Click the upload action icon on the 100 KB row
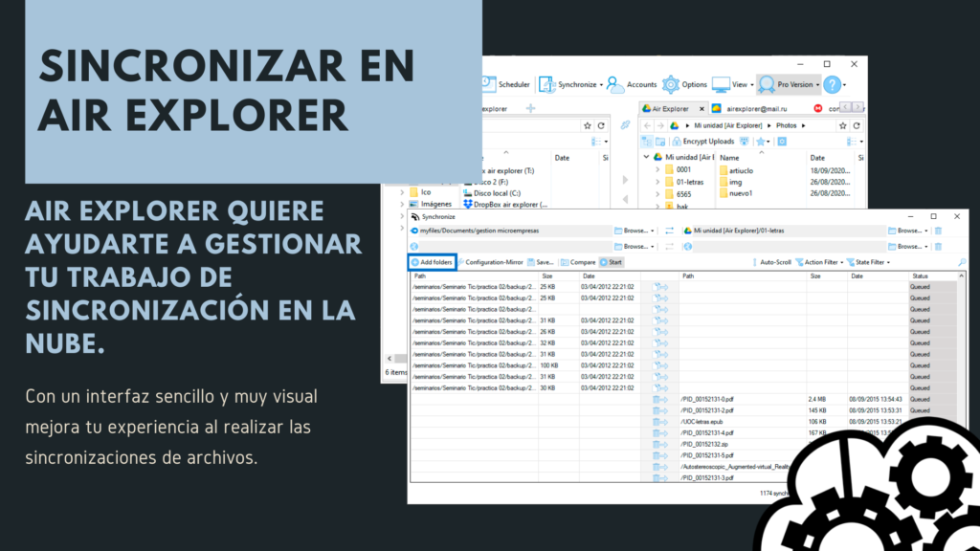 [x=660, y=365]
